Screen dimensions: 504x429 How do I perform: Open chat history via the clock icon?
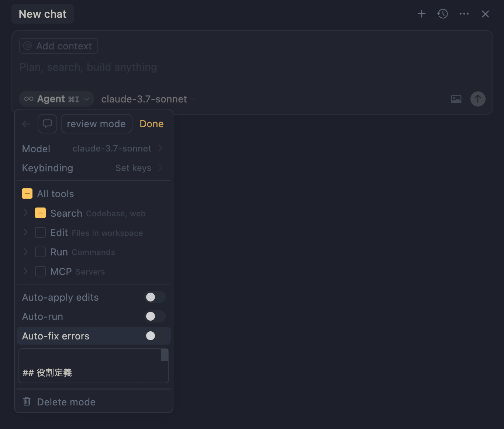click(x=442, y=14)
